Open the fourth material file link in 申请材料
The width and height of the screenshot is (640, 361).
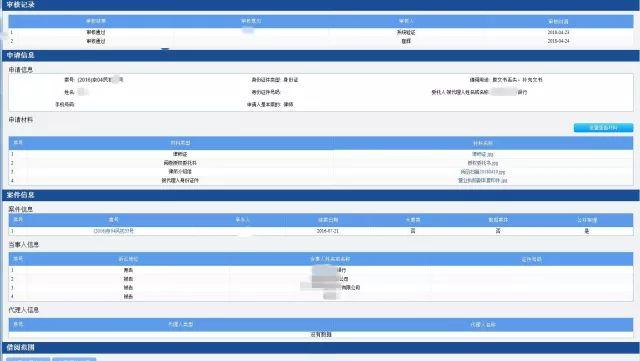tap(482, 180)
